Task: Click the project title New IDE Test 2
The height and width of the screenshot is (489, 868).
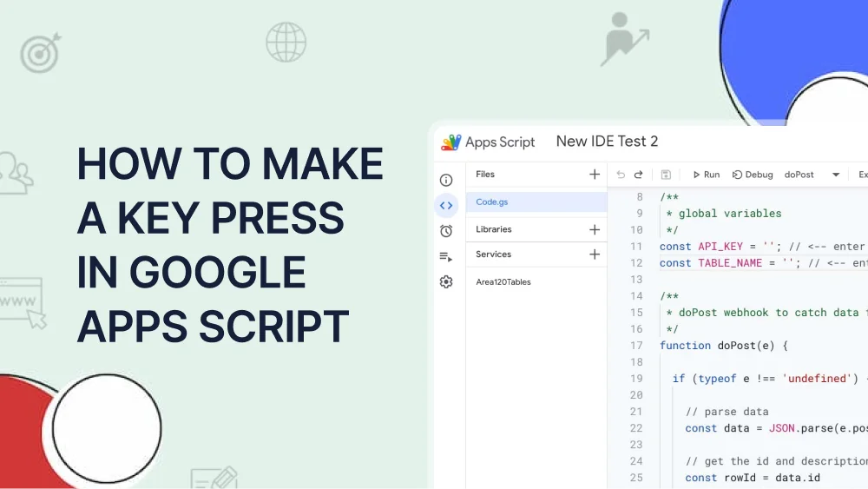Action: click(607, 142)
